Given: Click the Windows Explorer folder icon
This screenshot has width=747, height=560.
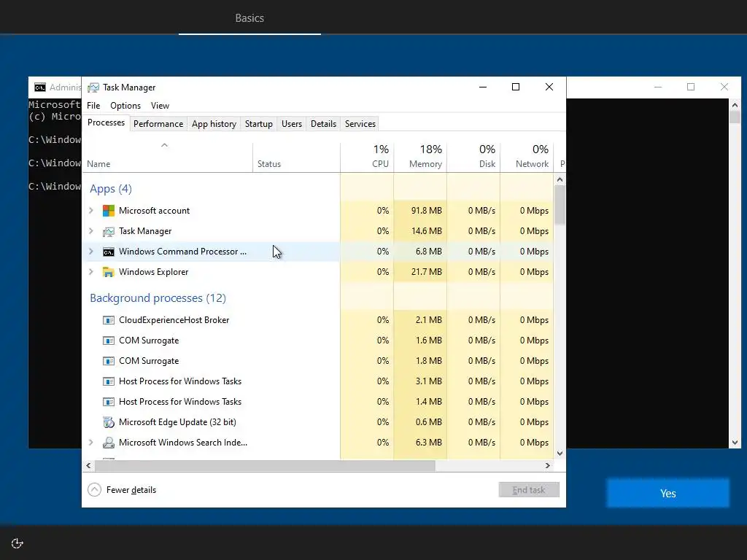Looking at the screenshot, I should pyautogui.click(x=109, y=272).
